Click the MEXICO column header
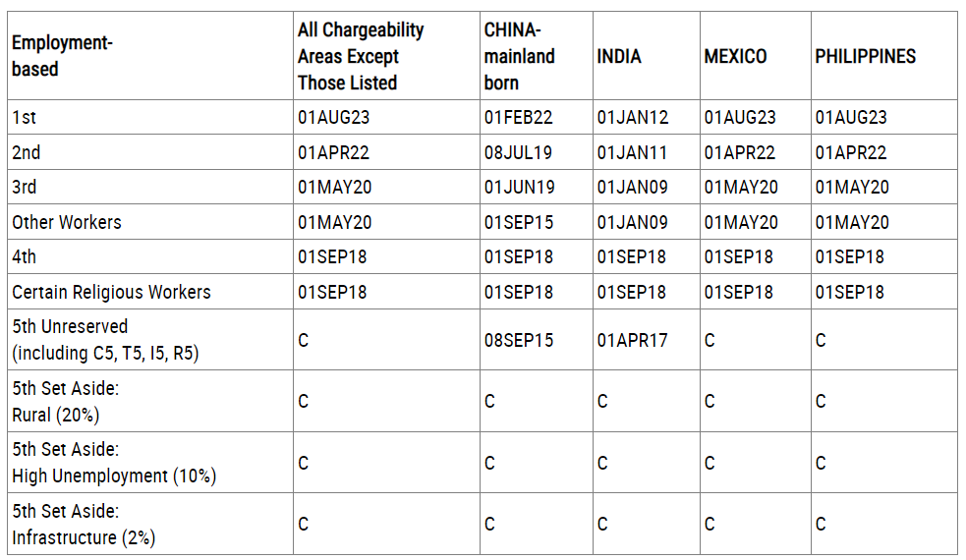Screen dimensions: 966x560 point(736,57)
